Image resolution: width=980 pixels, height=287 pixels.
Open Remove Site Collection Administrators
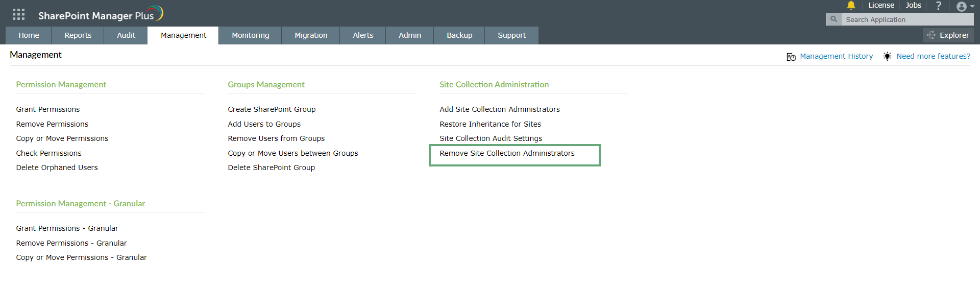point(507,153)
